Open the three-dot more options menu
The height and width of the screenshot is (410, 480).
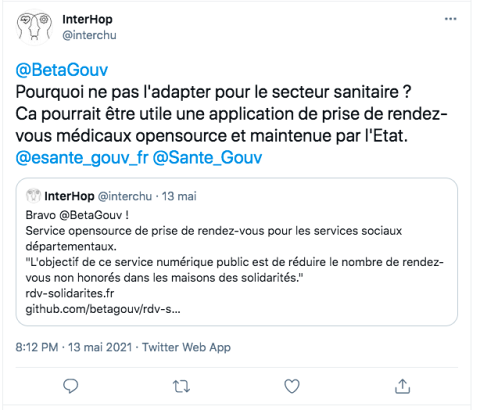[x=450, y=19]
